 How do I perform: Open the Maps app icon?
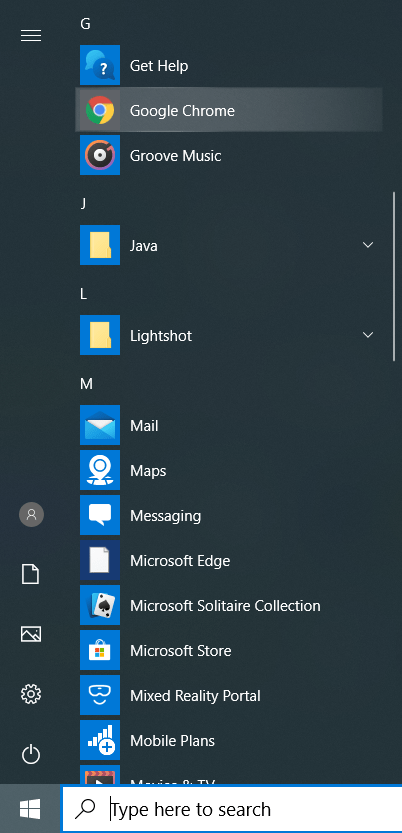(x=100, y=470)
